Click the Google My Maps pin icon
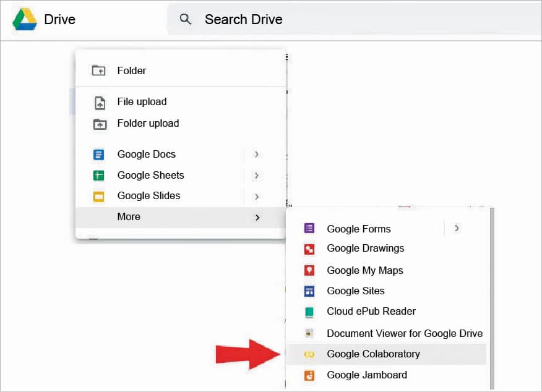542x392 pixels. click(x=309, y=270)
